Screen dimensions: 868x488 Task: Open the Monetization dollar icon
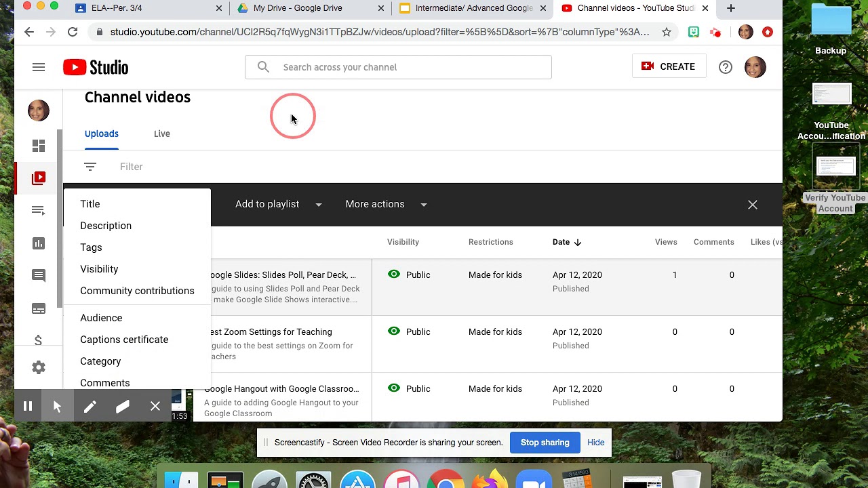pyautogui.click(x=39, y=341)
